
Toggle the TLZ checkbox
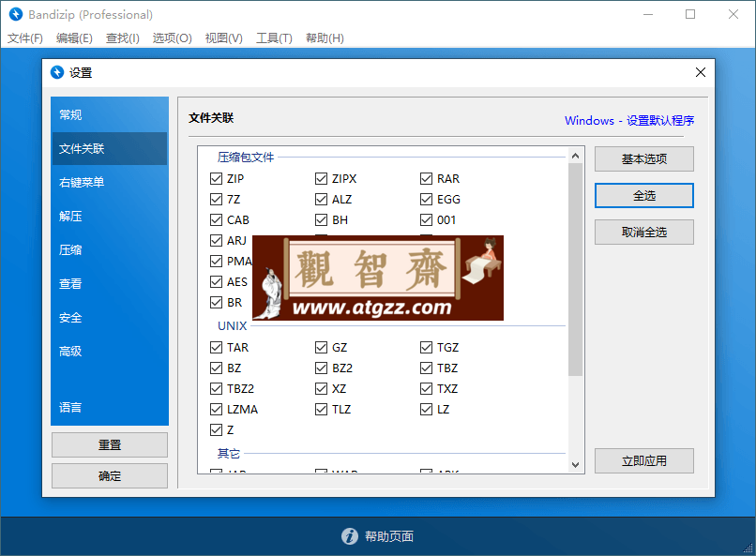pos(321,409)
